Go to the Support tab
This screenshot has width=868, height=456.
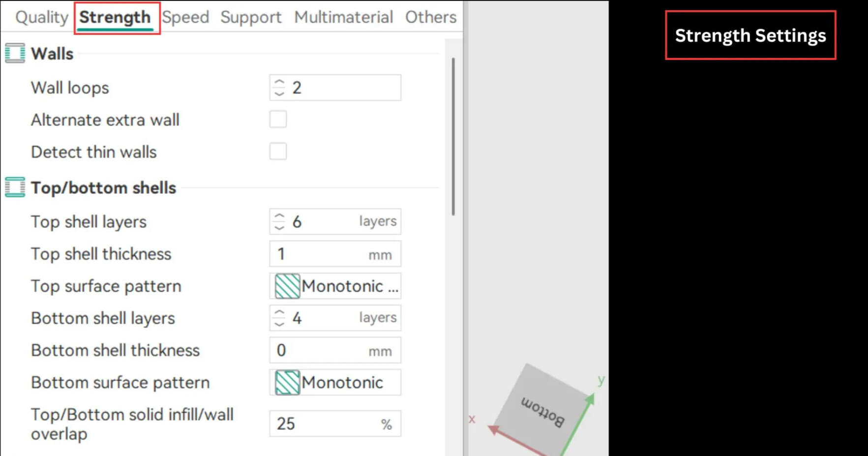tap(251, 17)
